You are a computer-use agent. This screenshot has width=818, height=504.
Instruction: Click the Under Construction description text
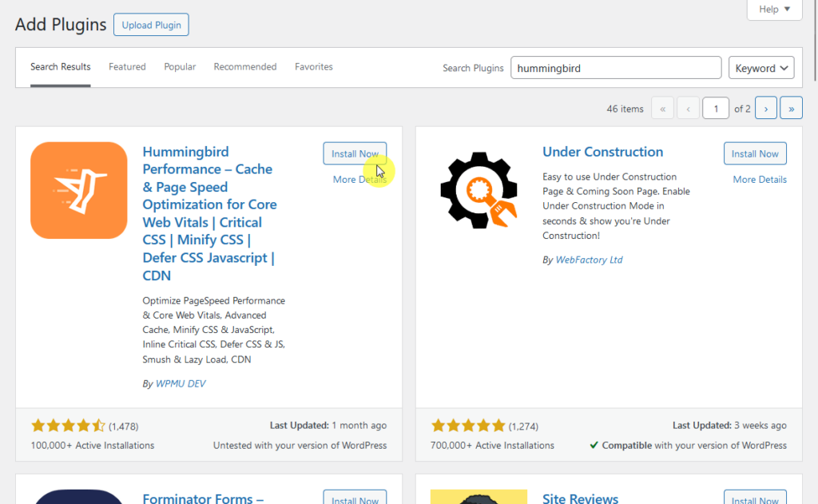pos(616,206)
